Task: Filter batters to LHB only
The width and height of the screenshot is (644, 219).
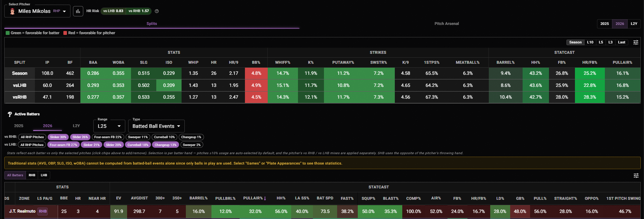Action: pos(44,175)
